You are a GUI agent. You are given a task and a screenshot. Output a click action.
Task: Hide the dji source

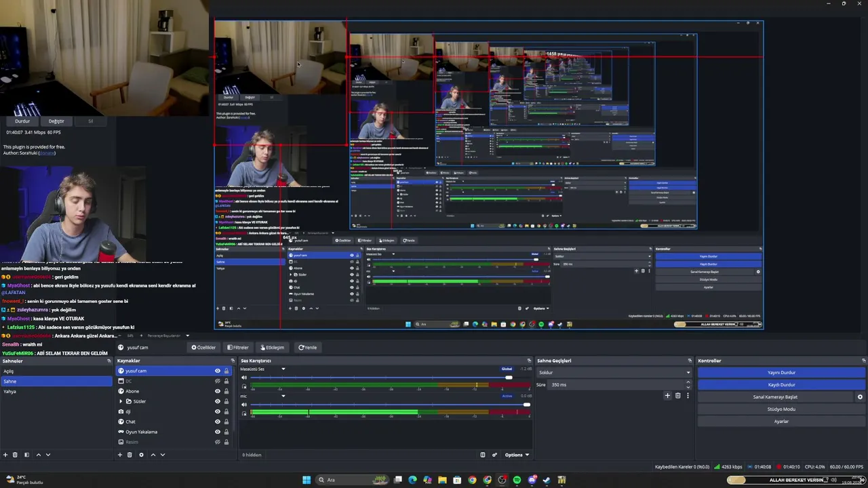[x=218, y=411]
